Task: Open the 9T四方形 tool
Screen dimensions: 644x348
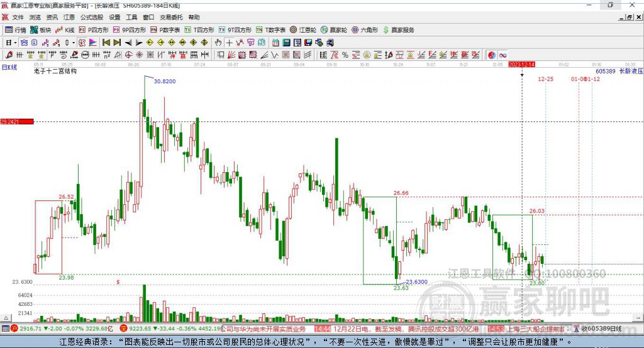Action: point(235,30)
